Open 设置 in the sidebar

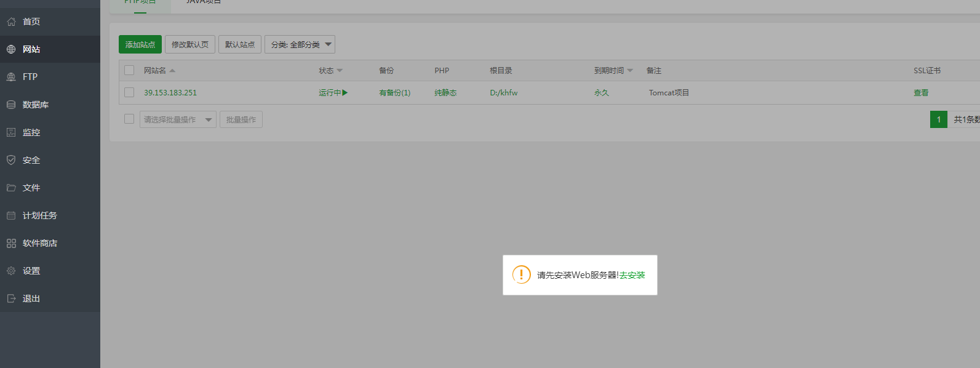[x=50, y=271]
